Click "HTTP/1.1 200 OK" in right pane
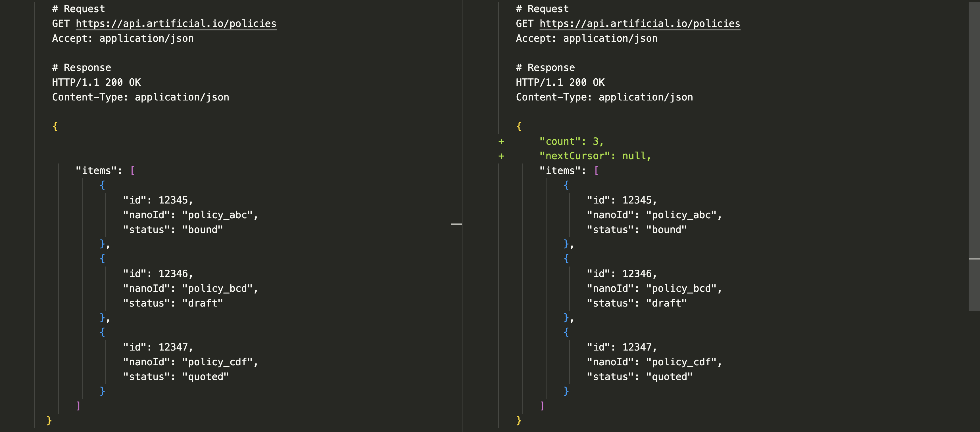This screenshot has width=980, height=432. click(x=560, y=83)
